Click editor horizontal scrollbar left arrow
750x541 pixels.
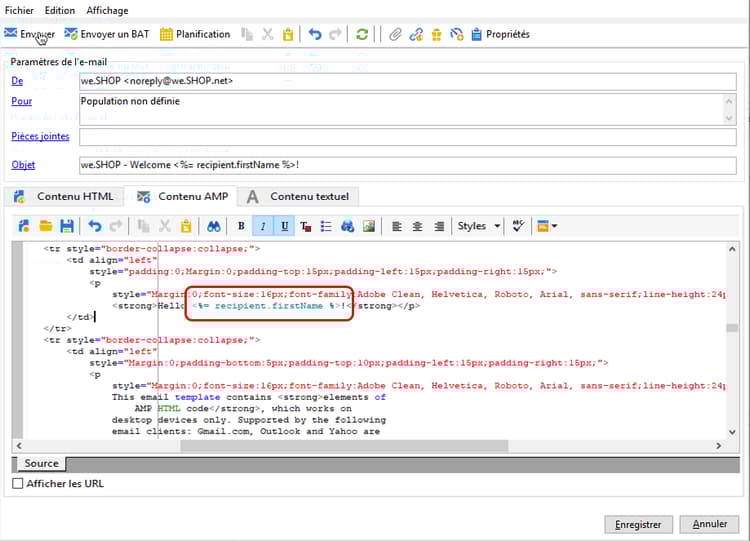point(19,446)
